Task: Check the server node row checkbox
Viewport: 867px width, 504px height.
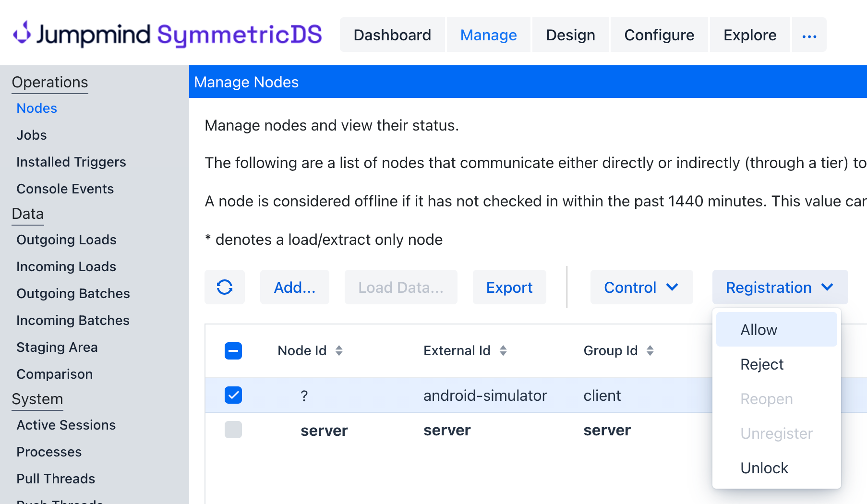Action: point(233,430)
